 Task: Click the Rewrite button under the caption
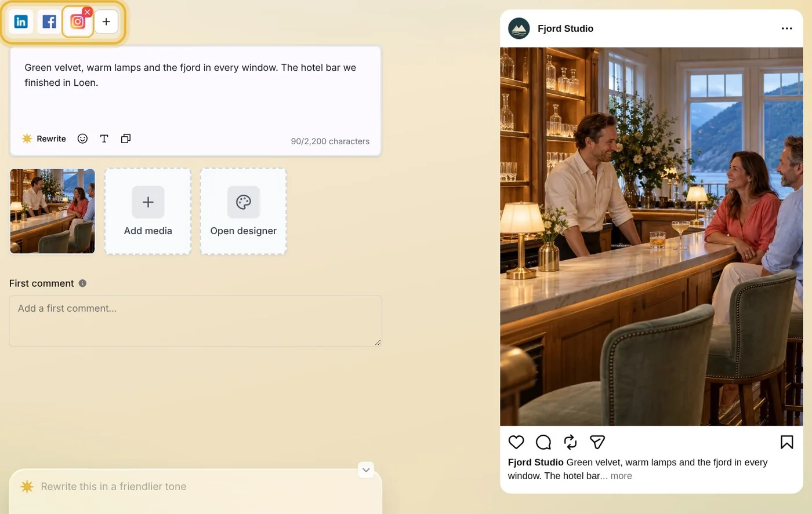click(44, 138)
